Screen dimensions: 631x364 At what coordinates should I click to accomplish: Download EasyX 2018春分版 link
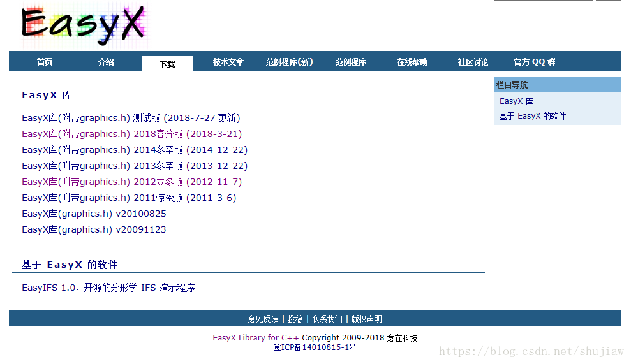coord(131,134)
